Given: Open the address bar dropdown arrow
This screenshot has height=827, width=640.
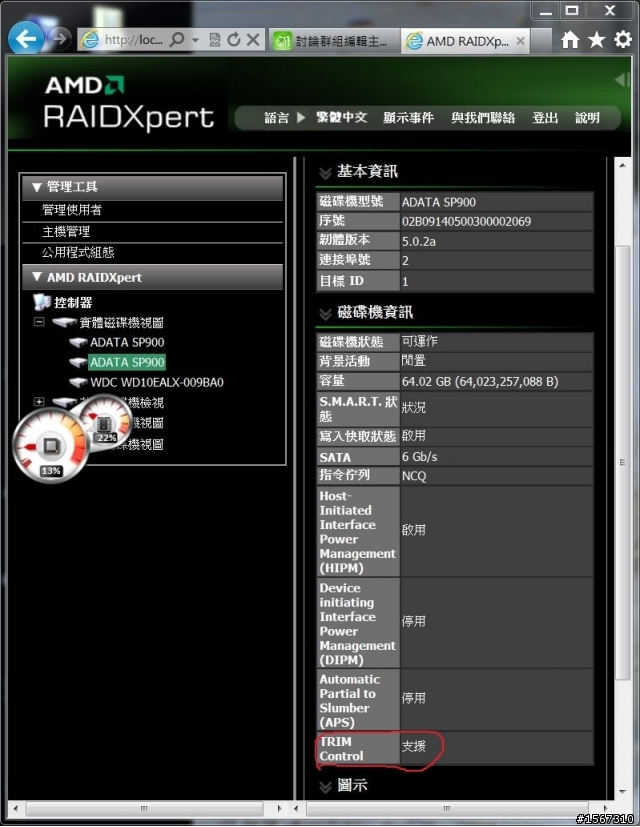Looking at the screenshot, I should [195, 40].
